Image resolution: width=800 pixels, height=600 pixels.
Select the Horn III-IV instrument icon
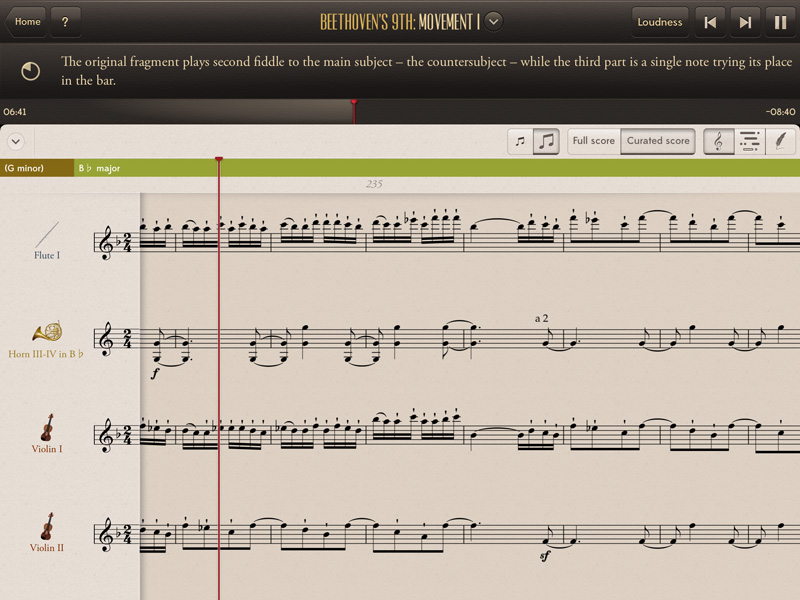point(47,333)
